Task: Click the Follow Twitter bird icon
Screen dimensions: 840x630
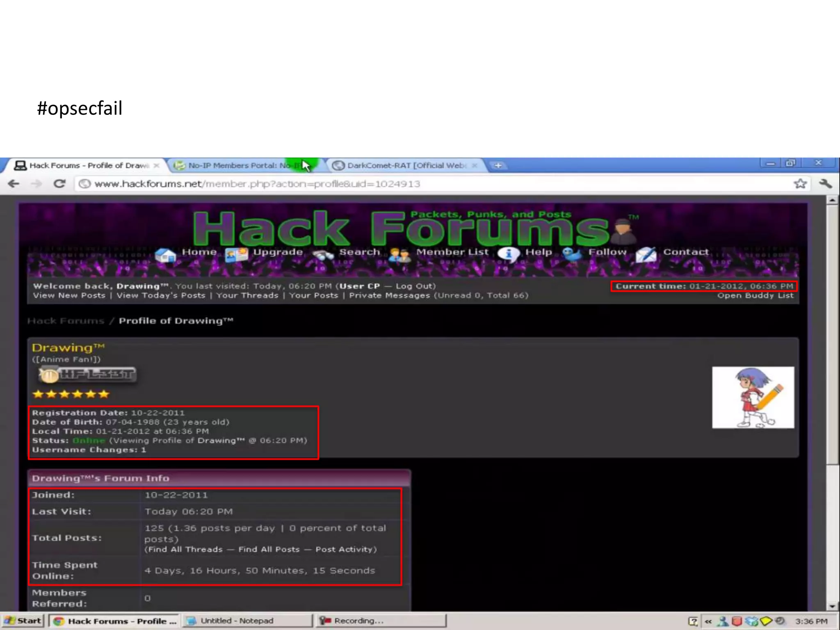Action: click(x=572, y=254)
